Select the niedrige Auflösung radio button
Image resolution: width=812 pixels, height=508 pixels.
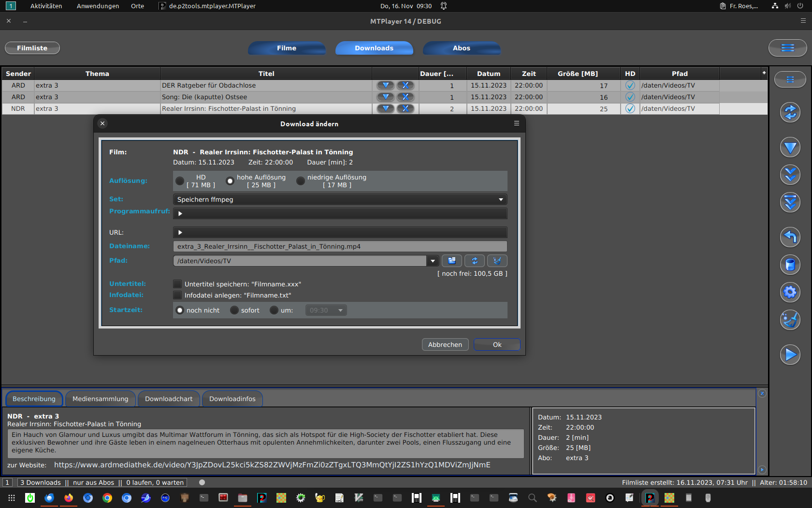pyautogui.click(x=301, y=181)
